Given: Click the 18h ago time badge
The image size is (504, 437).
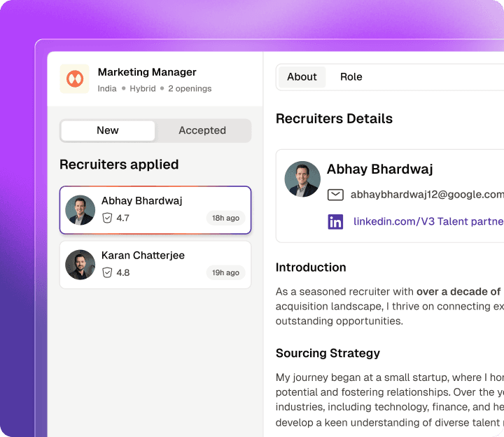Looking at the screenshot, I should [x=225, y=218].
